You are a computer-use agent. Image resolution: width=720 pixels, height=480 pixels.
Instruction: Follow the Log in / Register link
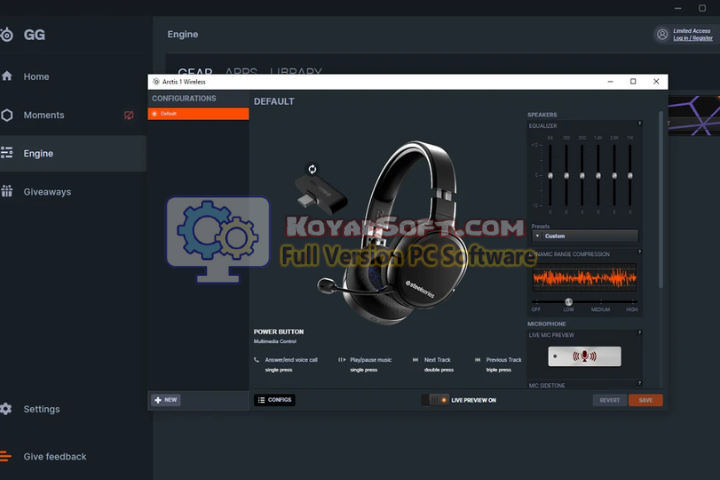pos(693,38)
